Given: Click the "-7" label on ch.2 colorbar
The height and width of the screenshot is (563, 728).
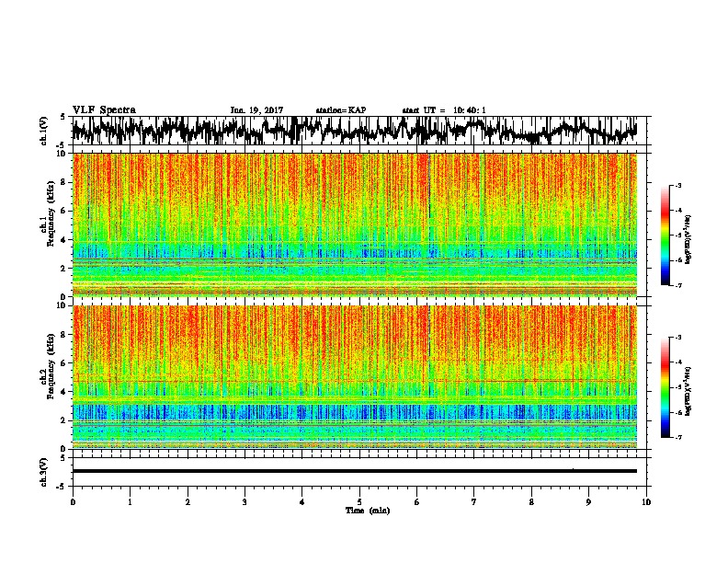Looking at the screenshot, I should coord(678,437).
